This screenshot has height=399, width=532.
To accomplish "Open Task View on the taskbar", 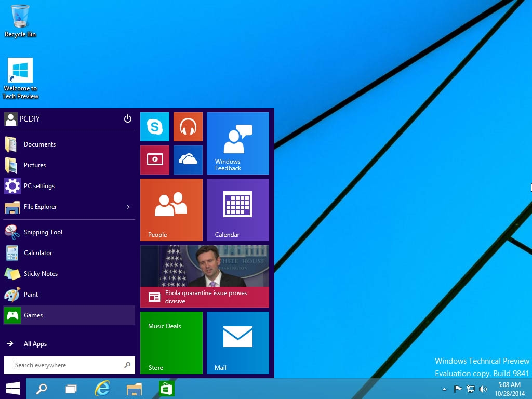I will click(71, 389).
